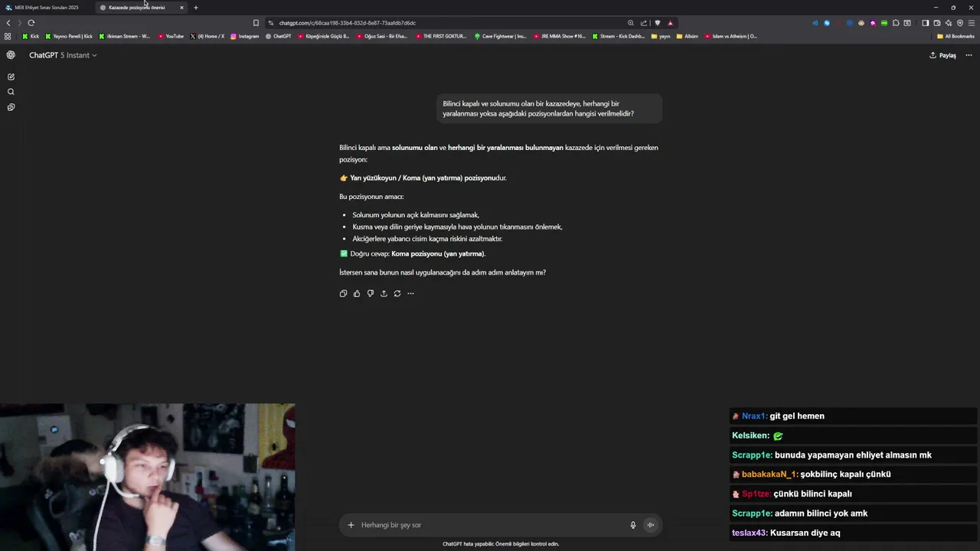The height and width of the screenshot is (551, 980).
Task: Open Leo AI sparkle icon in toolbar
Action: (x=949, y=23)
